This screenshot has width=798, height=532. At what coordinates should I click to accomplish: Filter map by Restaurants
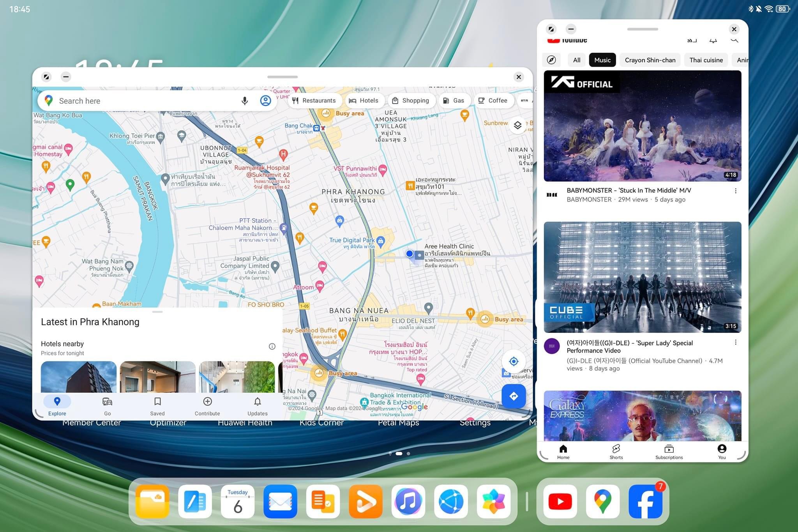coord(314,101)
